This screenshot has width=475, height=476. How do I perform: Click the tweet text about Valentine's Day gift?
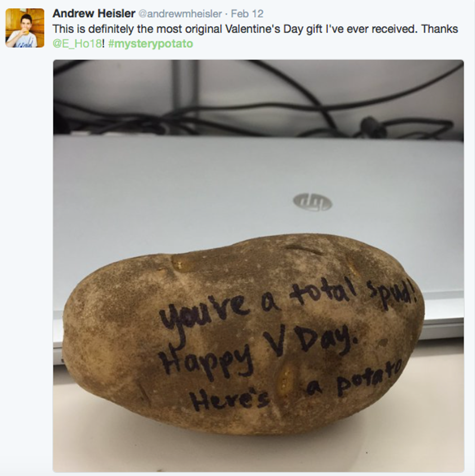(x=255, y=36)
